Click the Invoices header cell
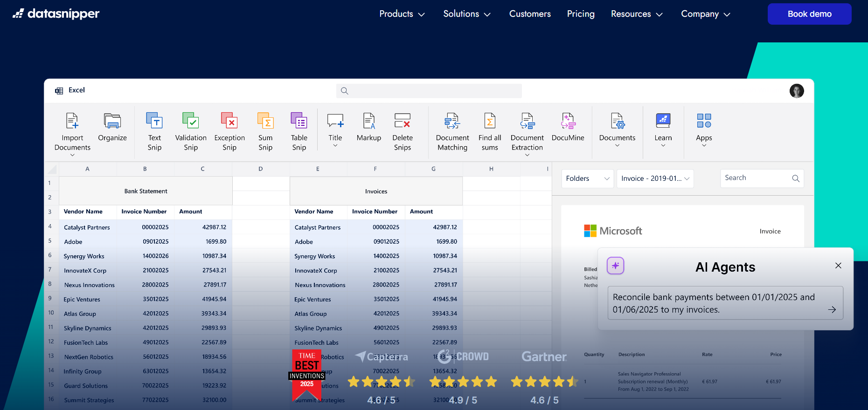The height and width of the screenshot is (410, 868). tap(376, 191)
